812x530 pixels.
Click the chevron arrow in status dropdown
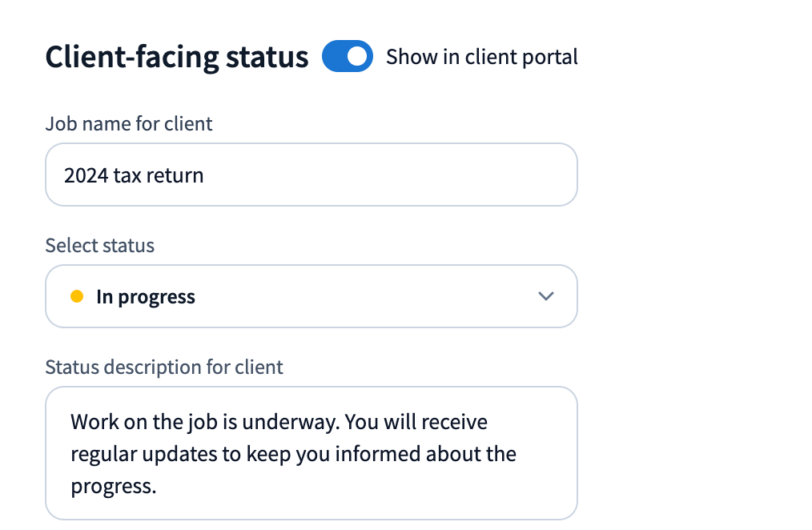point(546,296)
